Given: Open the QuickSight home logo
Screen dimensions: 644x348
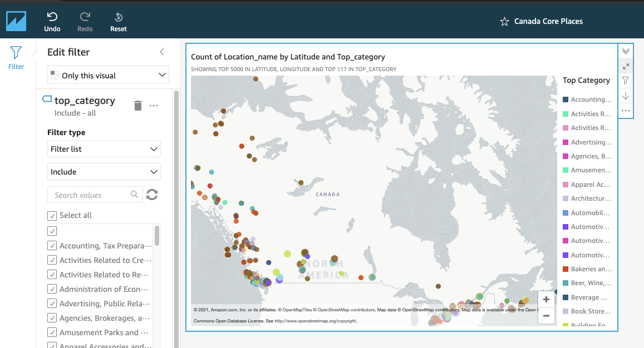Looking at the screenshot, I should click(16, 21).
